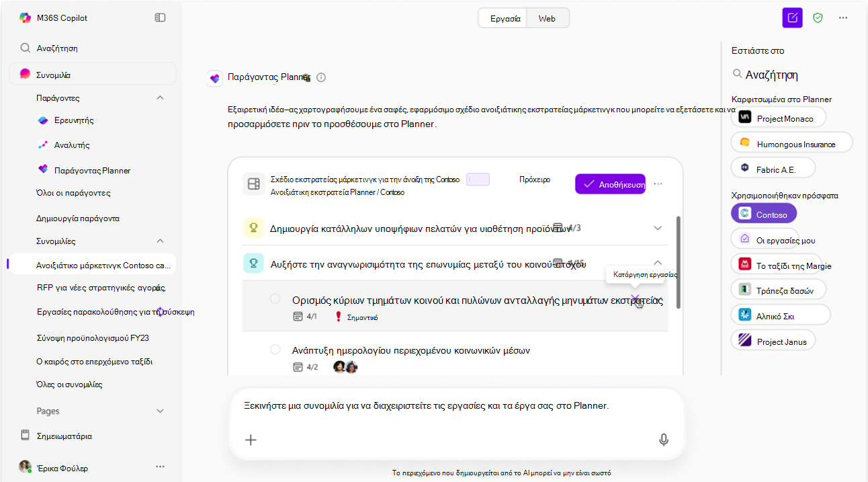This screenshot has width=868, height=482.
Task: Click the green shield protection icon
Action: pos(818,18)
